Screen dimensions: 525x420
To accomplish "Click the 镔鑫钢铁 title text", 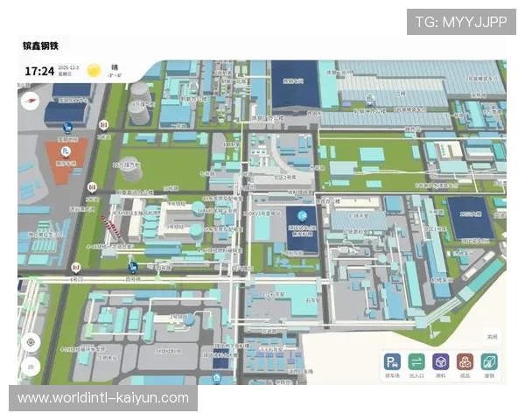I will pyautogui.click(x=40, y=45).
